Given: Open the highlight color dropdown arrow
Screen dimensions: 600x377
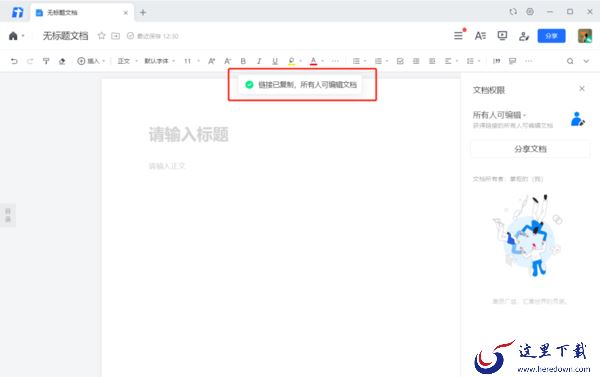Looking at the screenshot, I should click(301, 61).
